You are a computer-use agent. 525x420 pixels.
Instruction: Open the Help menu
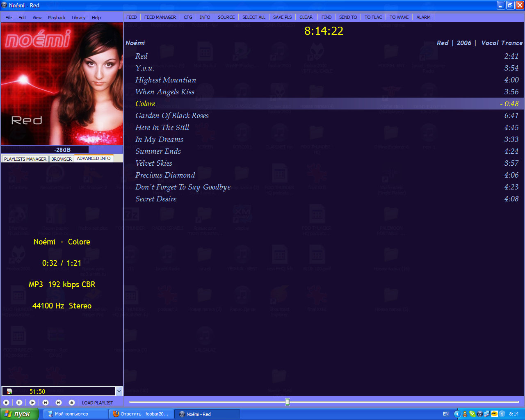point(96,18)
